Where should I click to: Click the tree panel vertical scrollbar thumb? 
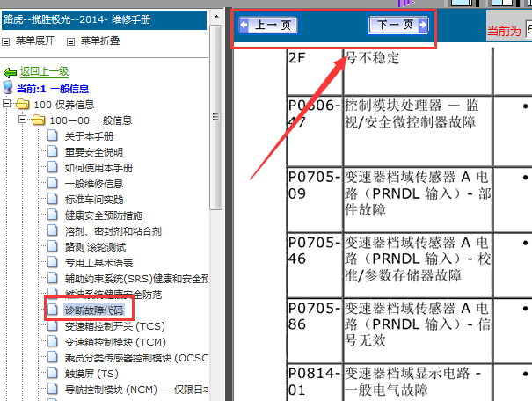click(x=216, y=117)
